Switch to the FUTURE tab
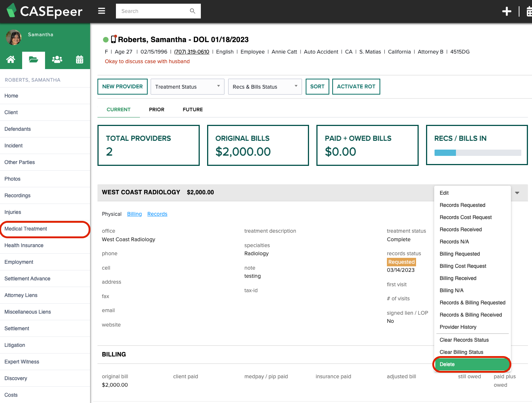This screenshot has width=532, height=403. click(193, 109)
